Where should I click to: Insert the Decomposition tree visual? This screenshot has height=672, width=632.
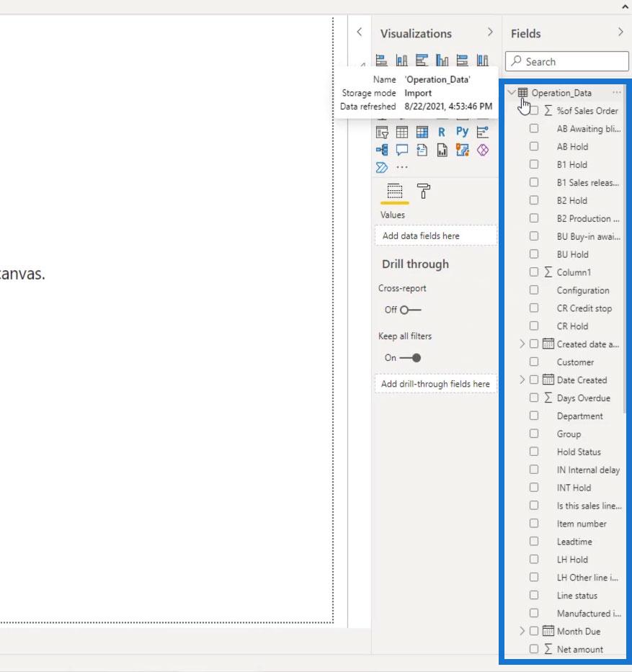pyautogui.click(x=382, y=150)
